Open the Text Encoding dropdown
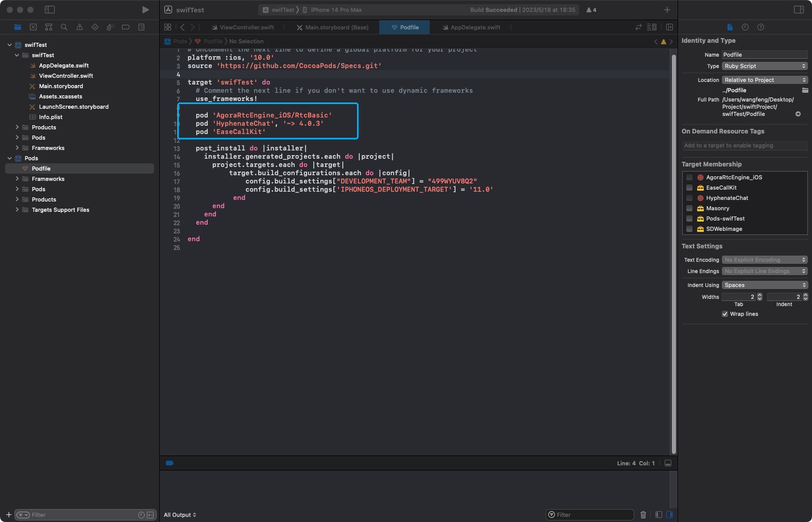This screenshot has width=812, height=522. pos(765,260)
